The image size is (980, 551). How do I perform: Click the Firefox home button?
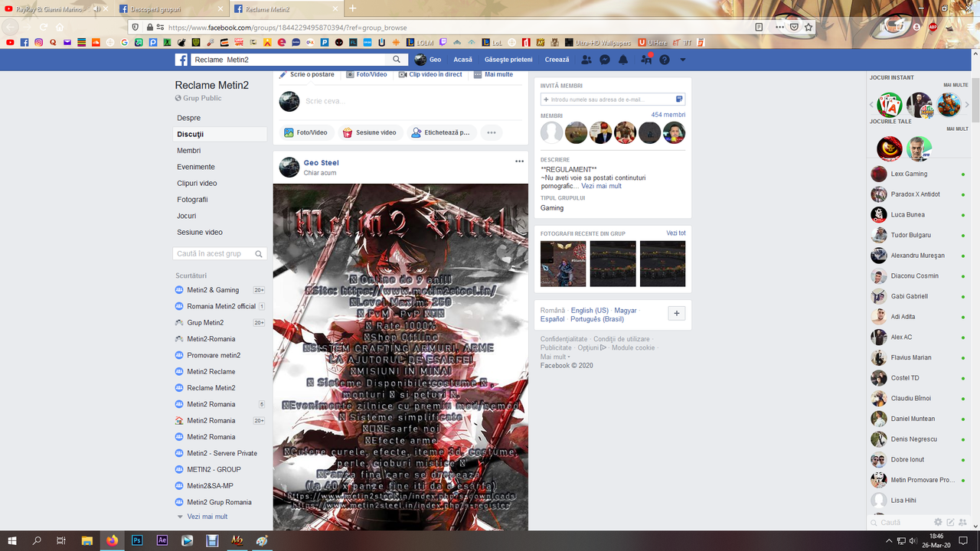pos(60,27)
